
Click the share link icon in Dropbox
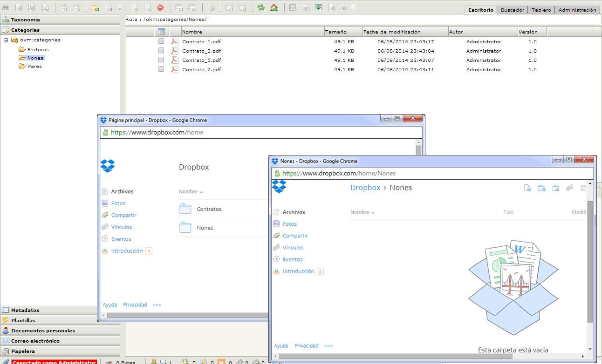click(569, 188)
